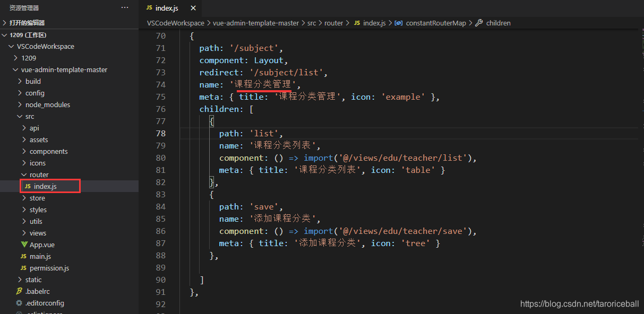Click the Layout component value

point(269,60)
